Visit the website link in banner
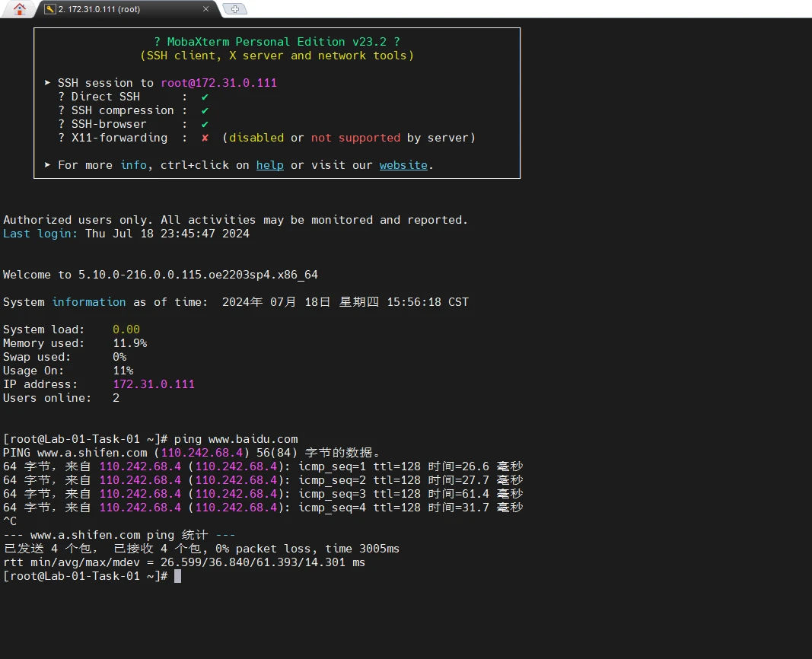Image resolution: width=812 pixels, height=659 pixels. point(403,165)
